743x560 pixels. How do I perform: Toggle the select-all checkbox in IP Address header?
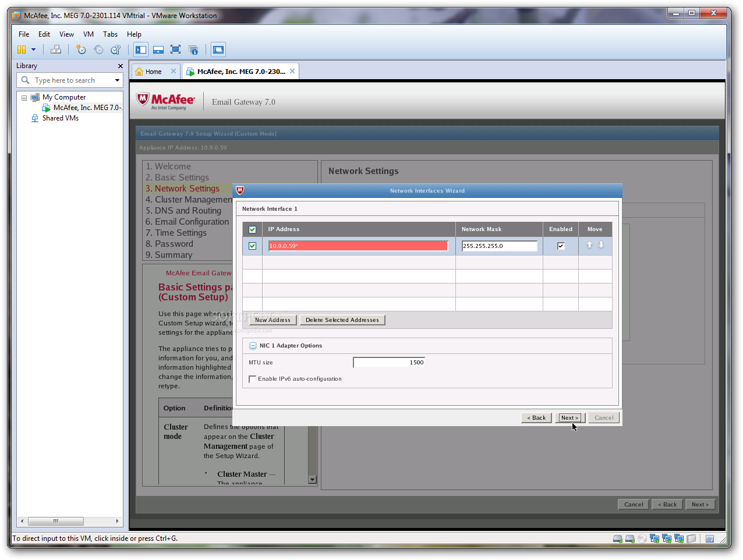[252, 229]
